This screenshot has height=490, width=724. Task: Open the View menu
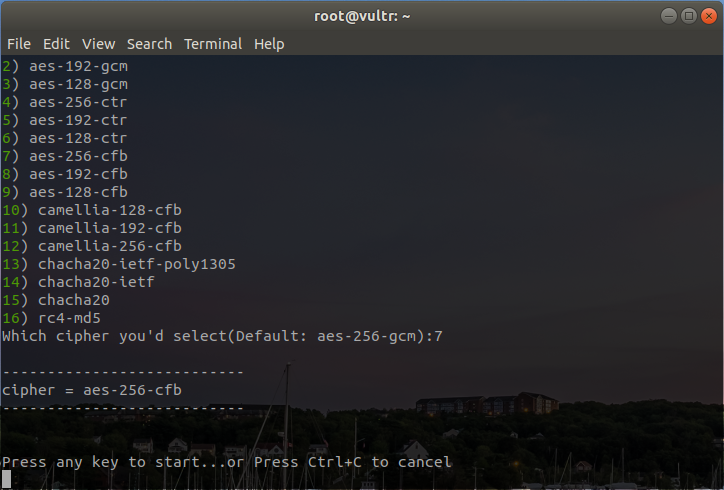tap(99, 44)
